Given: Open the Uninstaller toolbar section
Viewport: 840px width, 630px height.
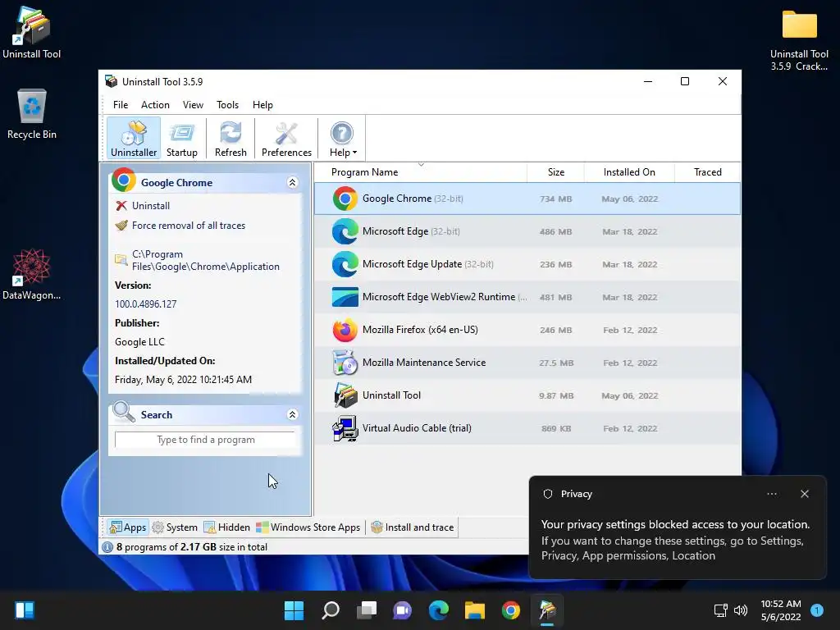Looking at the screenshot, I should pos(134,139).
